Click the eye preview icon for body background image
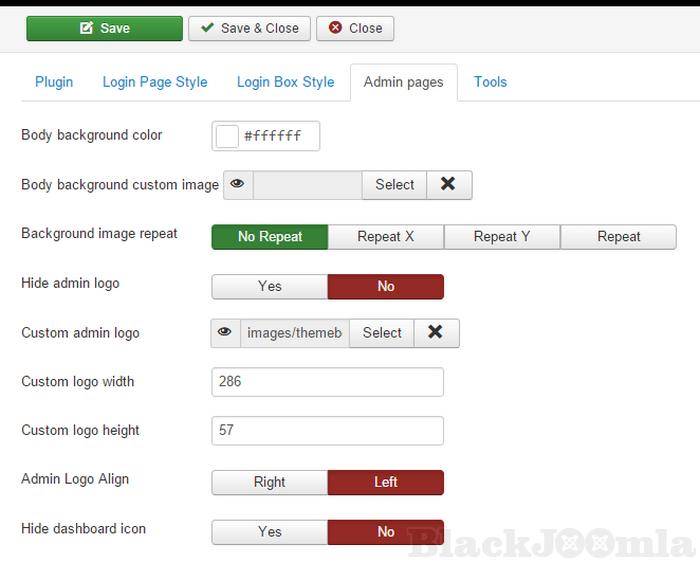The width and height of the screenshot is (700, 563). [237, 184]
